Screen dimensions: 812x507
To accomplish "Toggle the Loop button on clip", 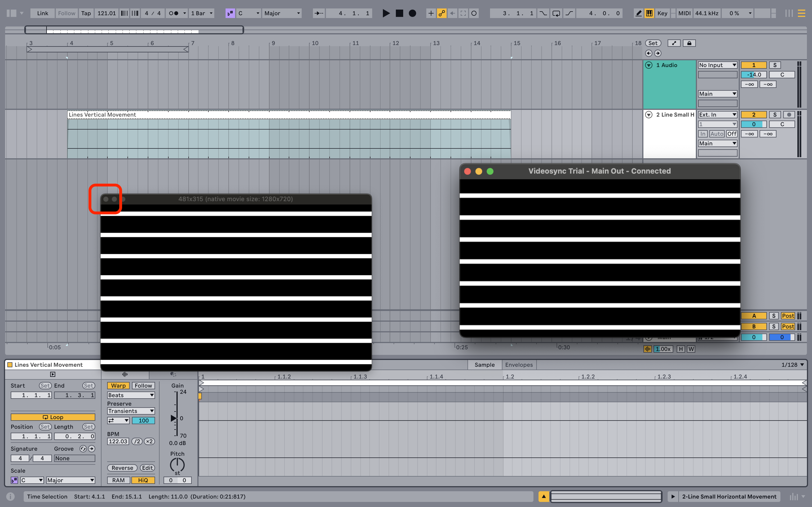I will tap(53, 417).
